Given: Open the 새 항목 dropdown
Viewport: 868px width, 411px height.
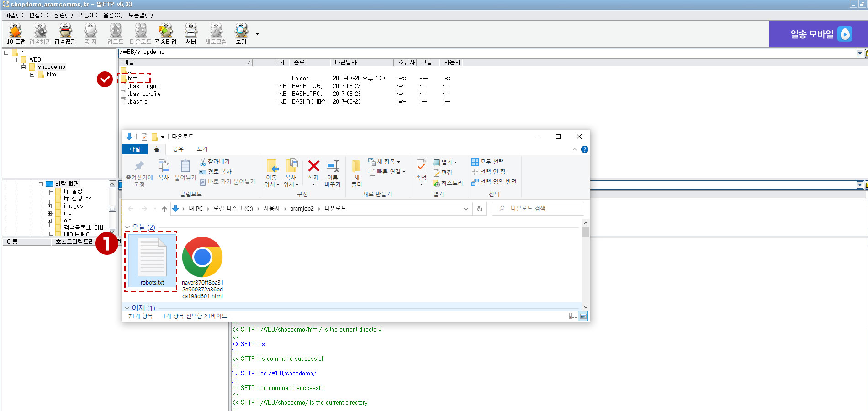Looking at the screenshot, I should pos(384,162).
